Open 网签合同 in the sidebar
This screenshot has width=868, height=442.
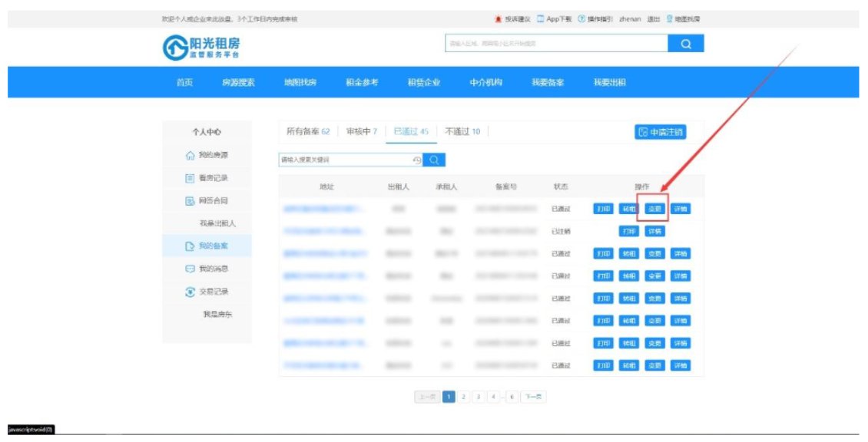point(207,201)
